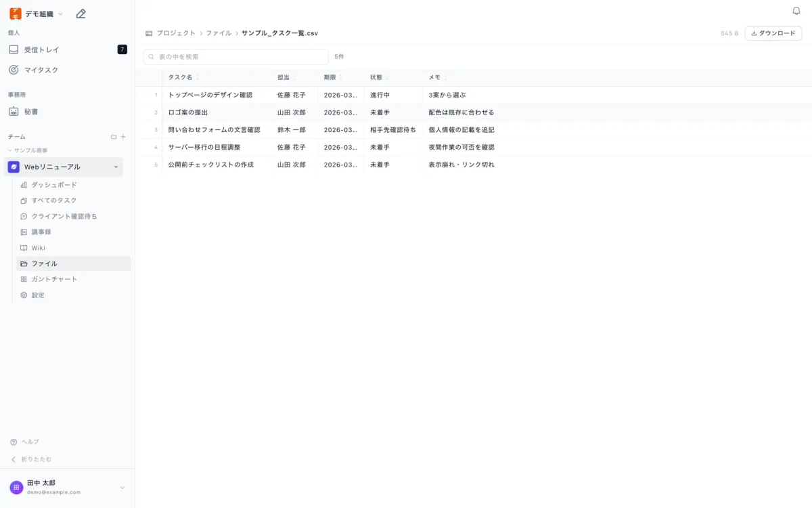The image size is (812, 508).
Task: Click the すべてのタスク stack icon
Action: click(x=24, y=200)
